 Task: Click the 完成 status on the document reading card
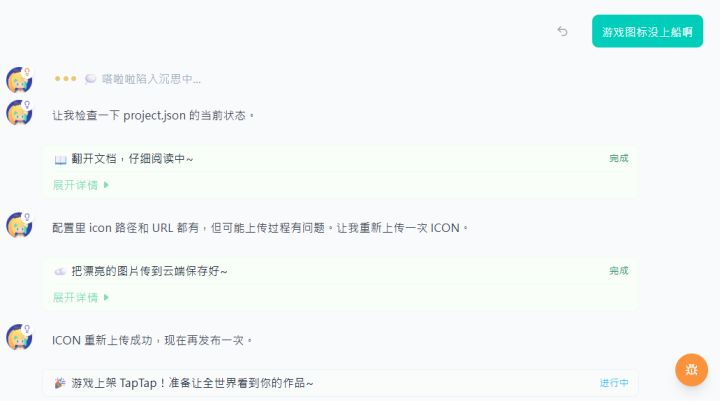click(619, 158)
